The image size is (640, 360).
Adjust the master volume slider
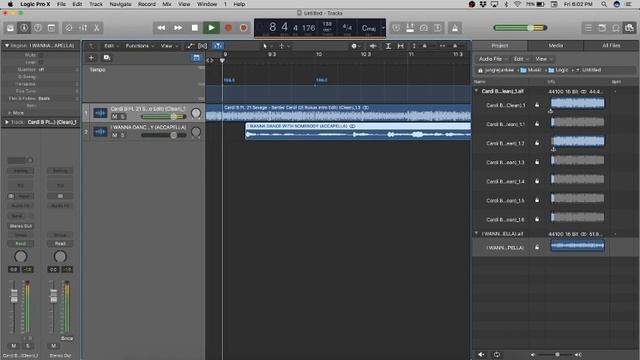tap(520, 28)
